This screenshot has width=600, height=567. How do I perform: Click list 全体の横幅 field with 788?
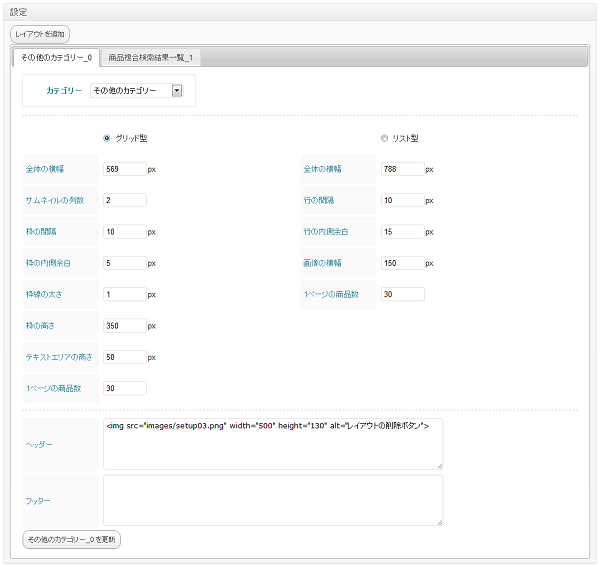[403, 169]
